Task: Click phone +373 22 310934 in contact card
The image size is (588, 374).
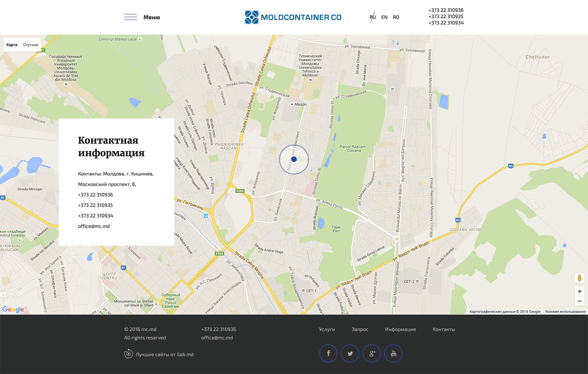Action: 96,216
